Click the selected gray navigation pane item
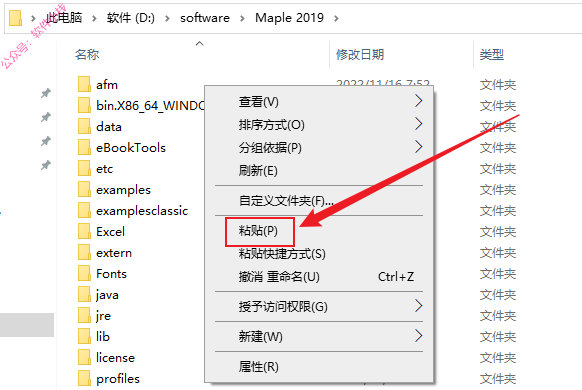 (x=27, y=325)
